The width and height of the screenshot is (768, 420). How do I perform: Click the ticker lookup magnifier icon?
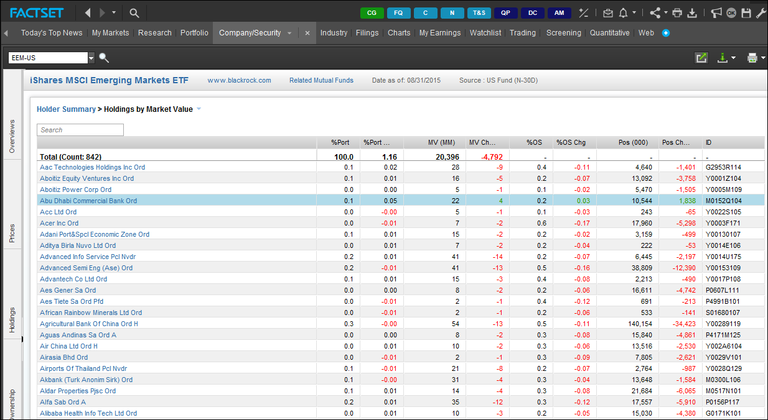tap(104, 58)
